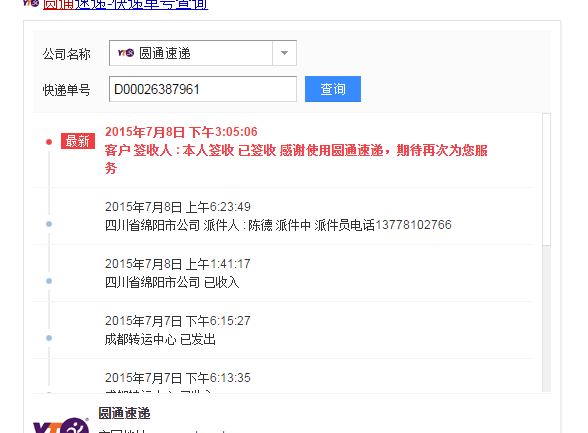Click the 四川省绵阳市公司 已收入 tracking entry

(172, 282)
